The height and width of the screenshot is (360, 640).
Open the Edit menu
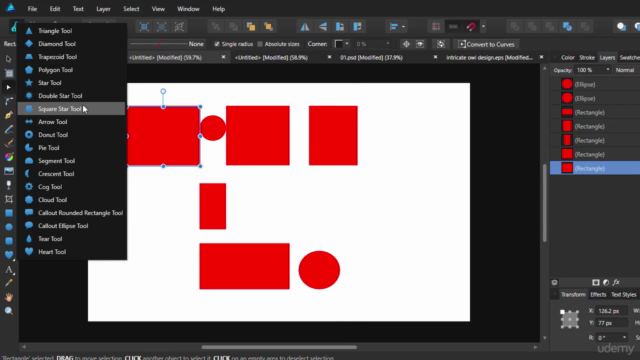tap(55, 9)
